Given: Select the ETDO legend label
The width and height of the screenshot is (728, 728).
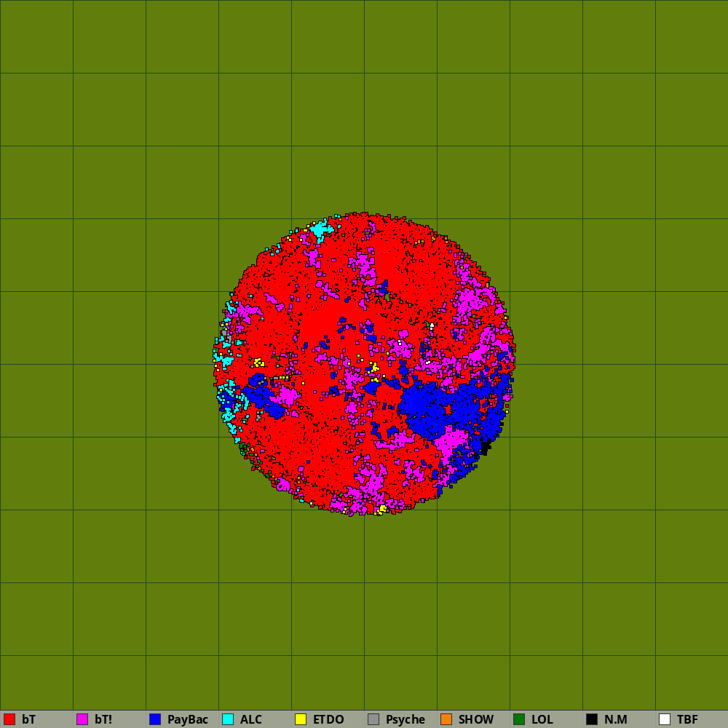Looking at the screenshot, I should tap(328, 719).
